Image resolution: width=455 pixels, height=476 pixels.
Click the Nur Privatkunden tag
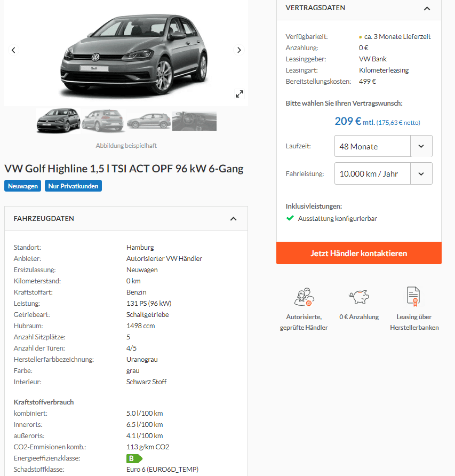[73, 186]
